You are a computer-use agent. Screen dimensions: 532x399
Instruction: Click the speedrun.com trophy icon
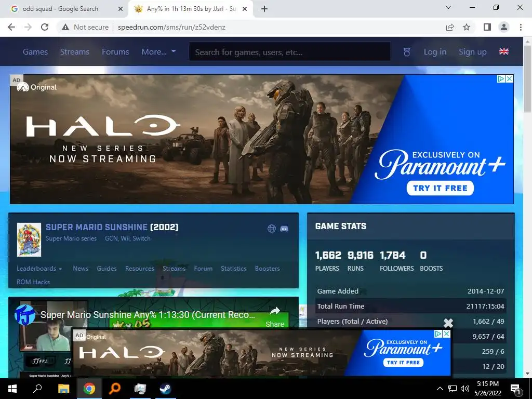click(407, 52)
